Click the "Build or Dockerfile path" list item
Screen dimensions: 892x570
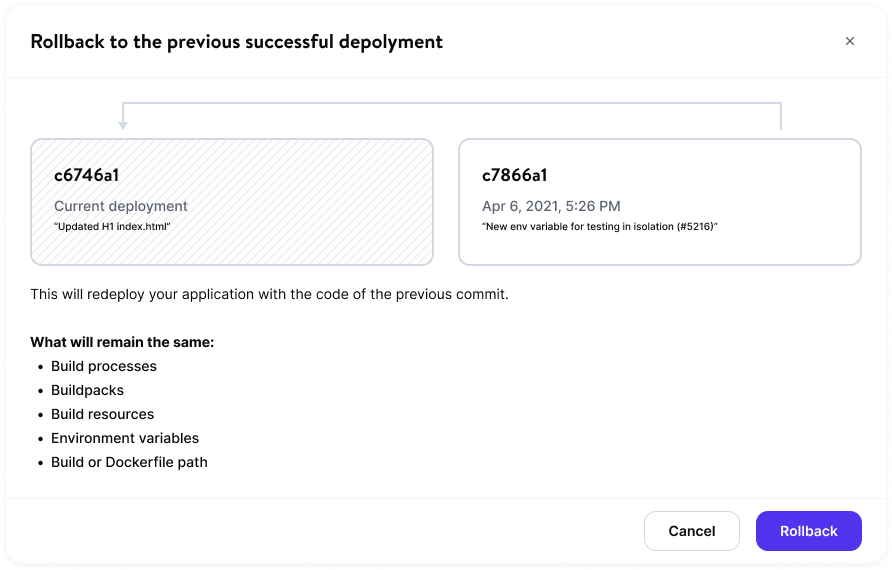(x=129, y=462)
